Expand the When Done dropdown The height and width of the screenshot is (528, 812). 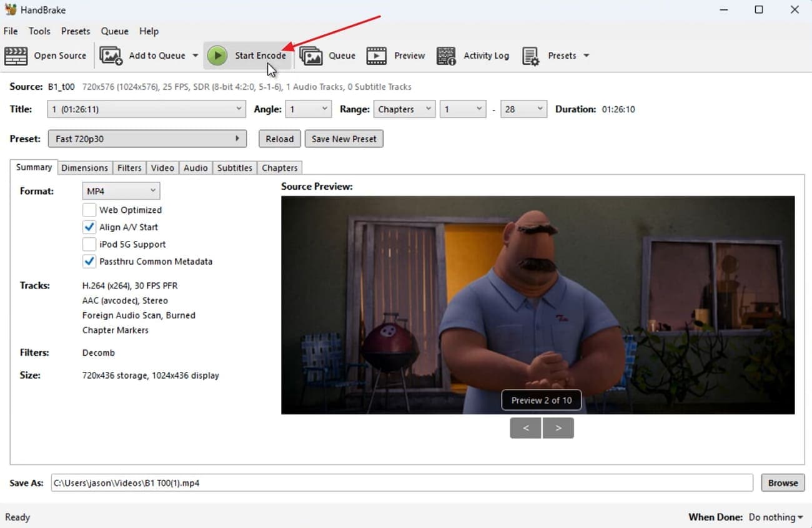pyautogui.click(x=775, y=517)
